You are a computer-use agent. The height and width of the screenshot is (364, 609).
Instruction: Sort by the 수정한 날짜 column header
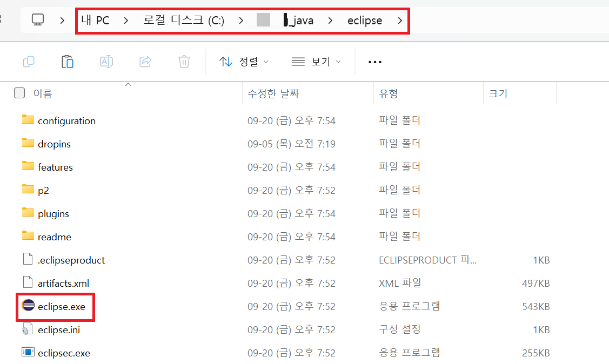pos(273,93)
